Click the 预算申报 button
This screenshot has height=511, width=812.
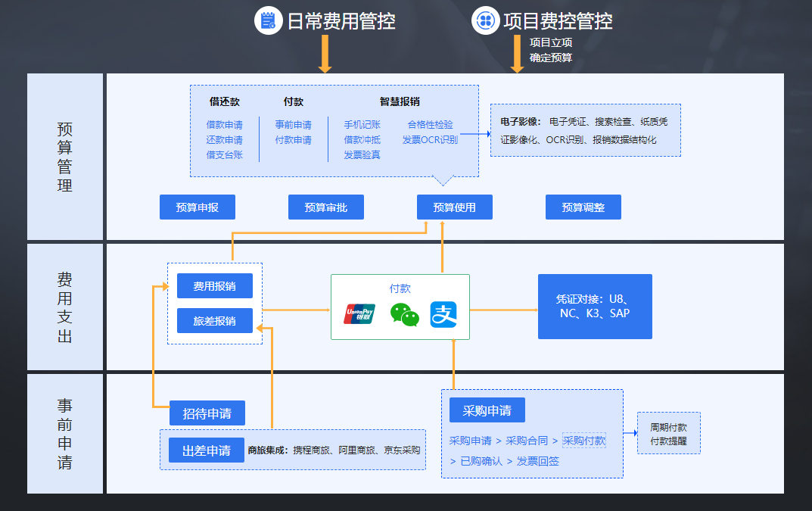point(198,207)
